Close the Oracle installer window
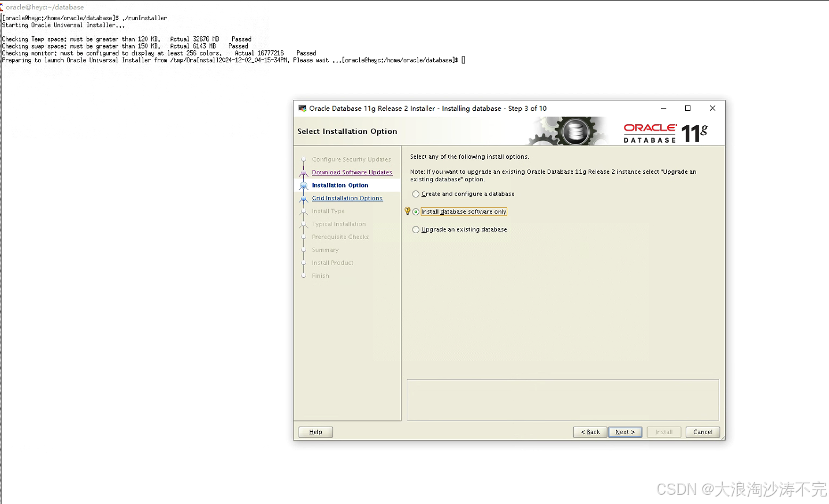 [x=712, y=108]
